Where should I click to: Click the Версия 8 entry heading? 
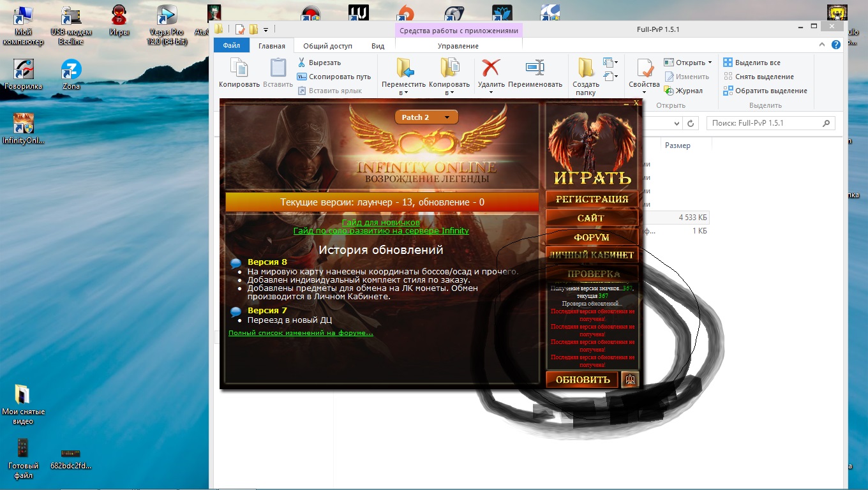point(267,262)
